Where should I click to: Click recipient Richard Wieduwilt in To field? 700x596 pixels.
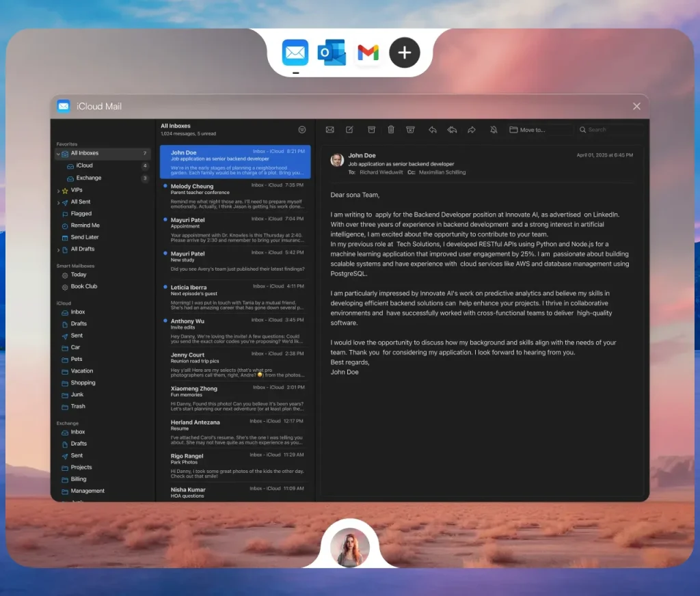coord(381,172)
